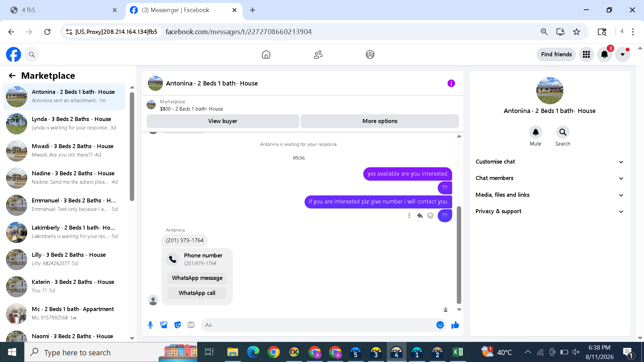This screenshot has width=644, height=362.
Task: Switch to the 4 fb5 browser tab
Action: click(64, 10)
